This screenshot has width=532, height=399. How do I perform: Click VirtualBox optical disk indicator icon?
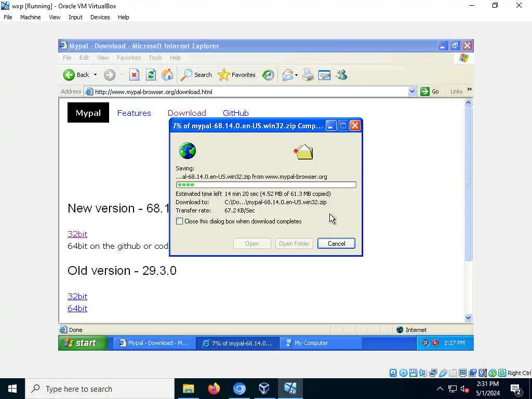pos(403,373)
